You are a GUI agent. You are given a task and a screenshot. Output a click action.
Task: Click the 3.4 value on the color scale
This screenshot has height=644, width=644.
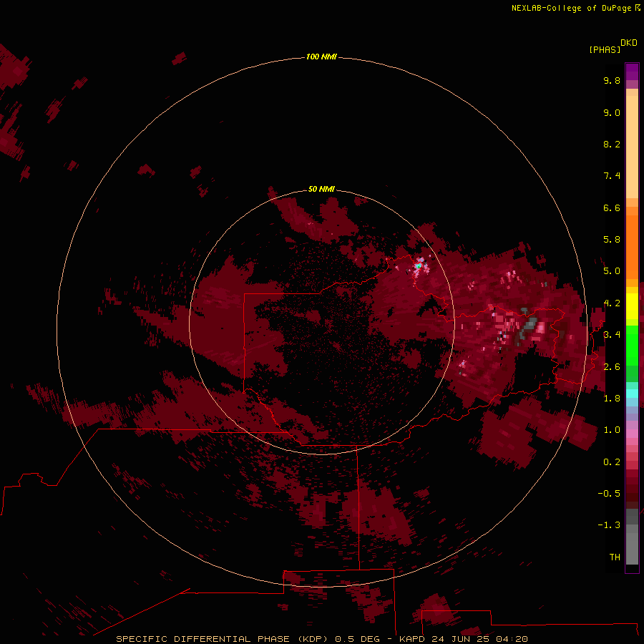coord(612,335)
